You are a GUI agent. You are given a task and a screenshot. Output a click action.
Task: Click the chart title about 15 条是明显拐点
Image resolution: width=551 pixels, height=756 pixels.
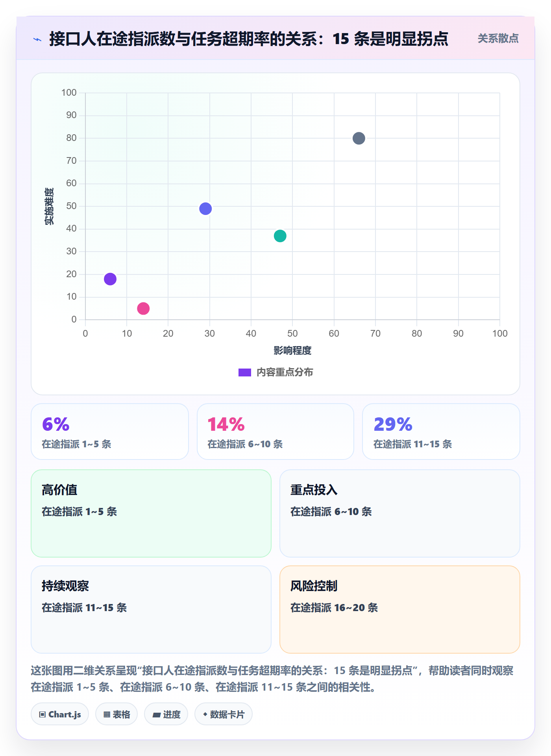[249, 39]
